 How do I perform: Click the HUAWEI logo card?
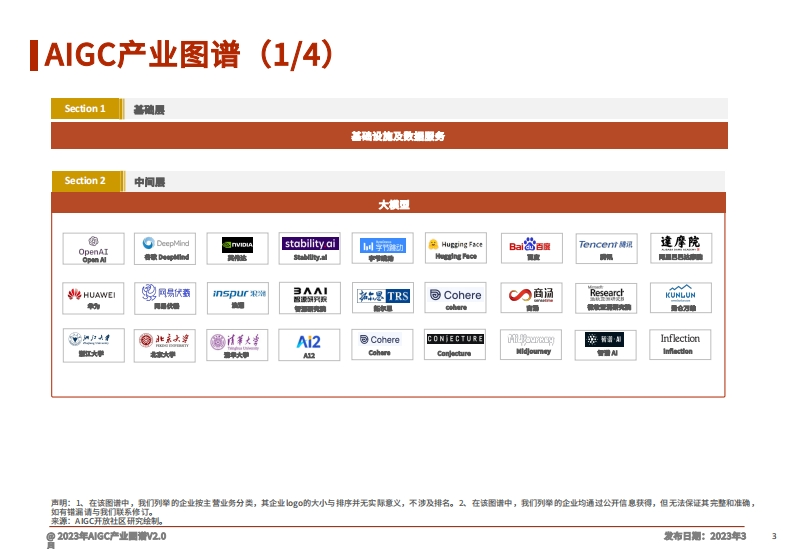(94, 298)
